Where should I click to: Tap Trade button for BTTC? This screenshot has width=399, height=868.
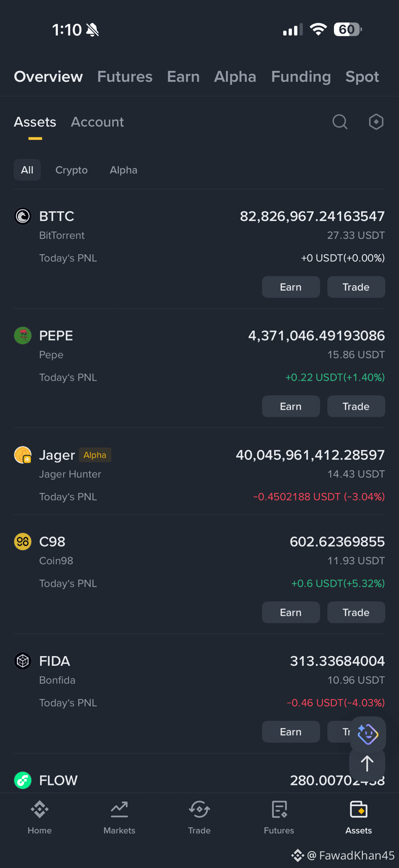[x=356, y=287]
